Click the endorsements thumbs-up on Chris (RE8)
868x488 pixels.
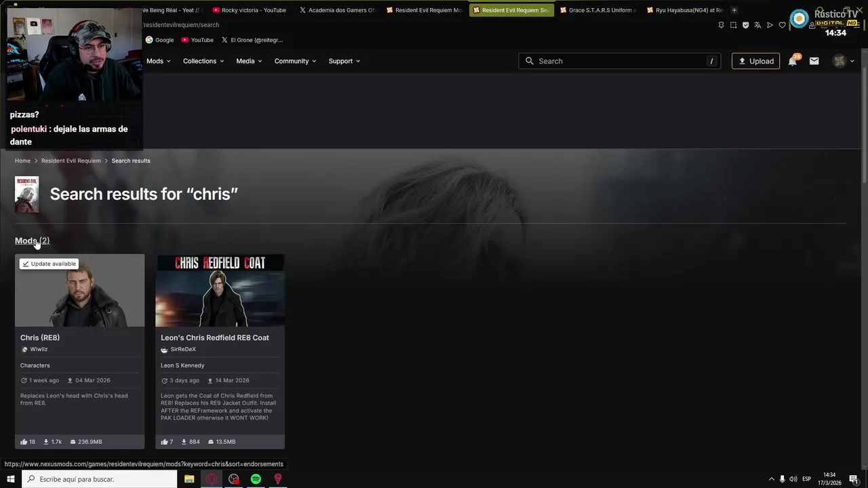[x=24, y=442]
